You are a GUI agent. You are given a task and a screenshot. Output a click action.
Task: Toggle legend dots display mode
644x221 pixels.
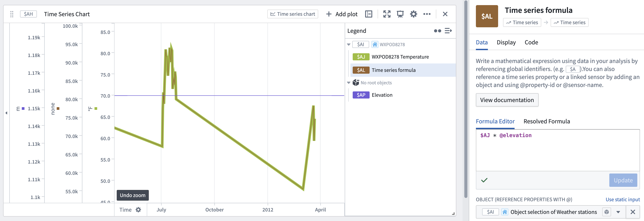[437, 31]
